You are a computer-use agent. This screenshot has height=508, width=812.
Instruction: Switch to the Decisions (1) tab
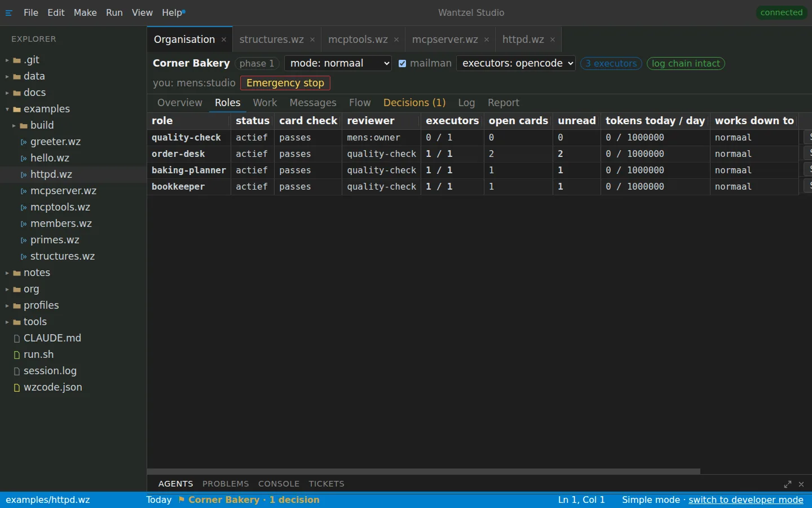[x=414, y=103]
